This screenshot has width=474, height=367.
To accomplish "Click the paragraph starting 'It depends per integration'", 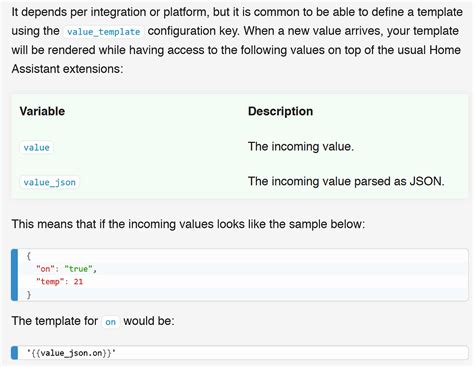I will [237, 41].
